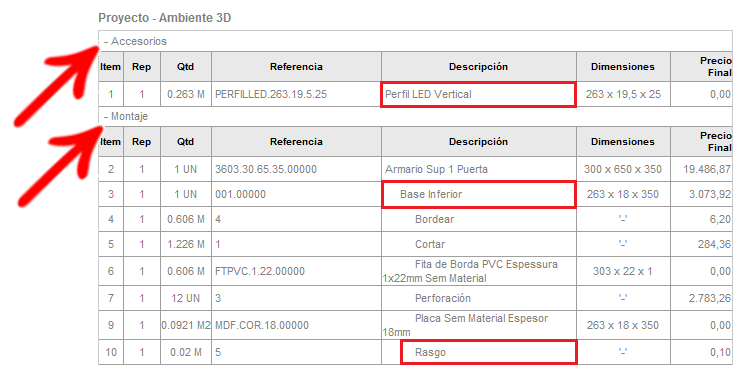
Task: Click reference MDF.COR.18.00000
Action: click(x=262, y=325)
